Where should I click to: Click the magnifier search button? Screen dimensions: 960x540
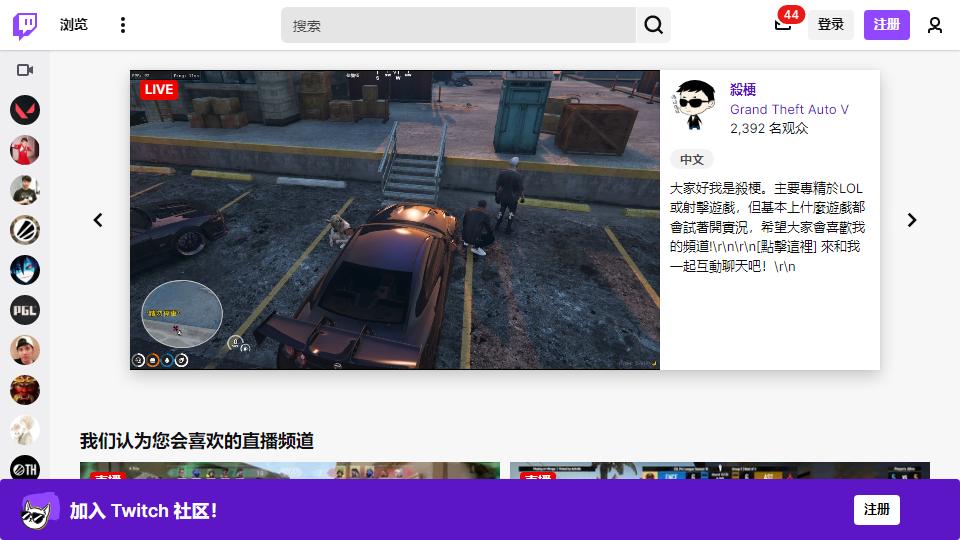click(653, 25)
